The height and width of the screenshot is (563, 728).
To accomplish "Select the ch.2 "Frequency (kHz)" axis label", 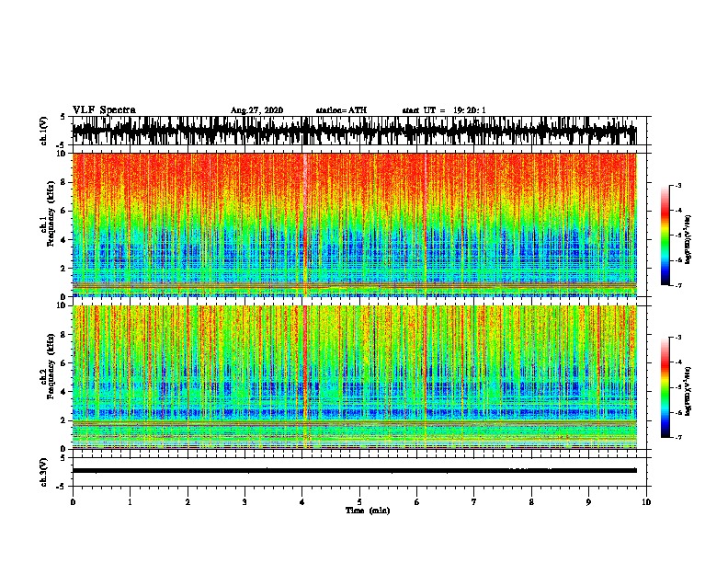I will [x=51, y=366].
